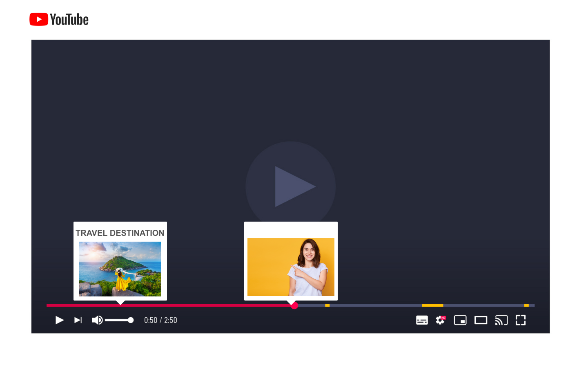The width and height of the screenshot is (588, 368).
Task: Play the video with small play button
Action: coord(60,320)
